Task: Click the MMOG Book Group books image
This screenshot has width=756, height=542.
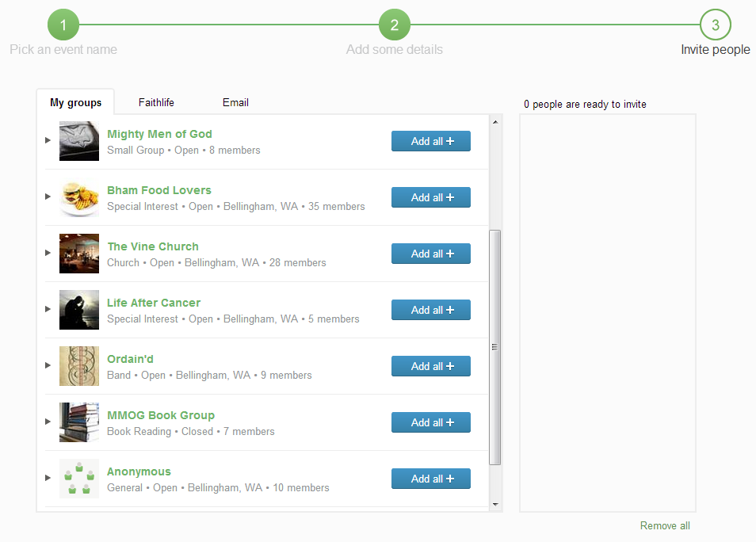Action: tap(79, 422)
